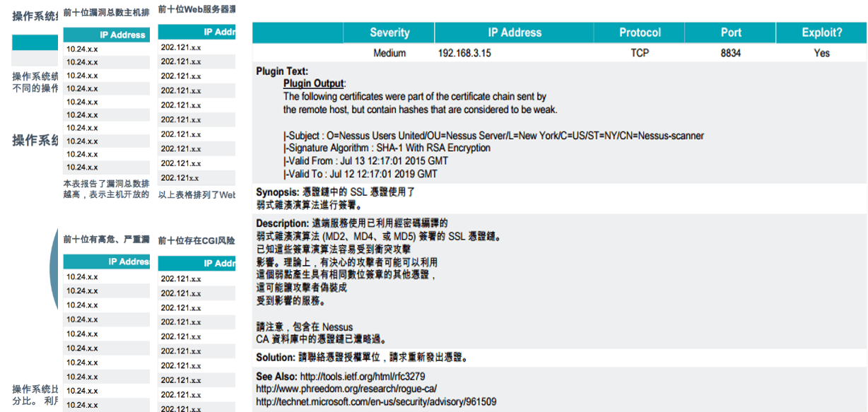Click the Signature Algorithm SHA-1 line
This screenshot has width=868, height=412.
tap(387, 148)
